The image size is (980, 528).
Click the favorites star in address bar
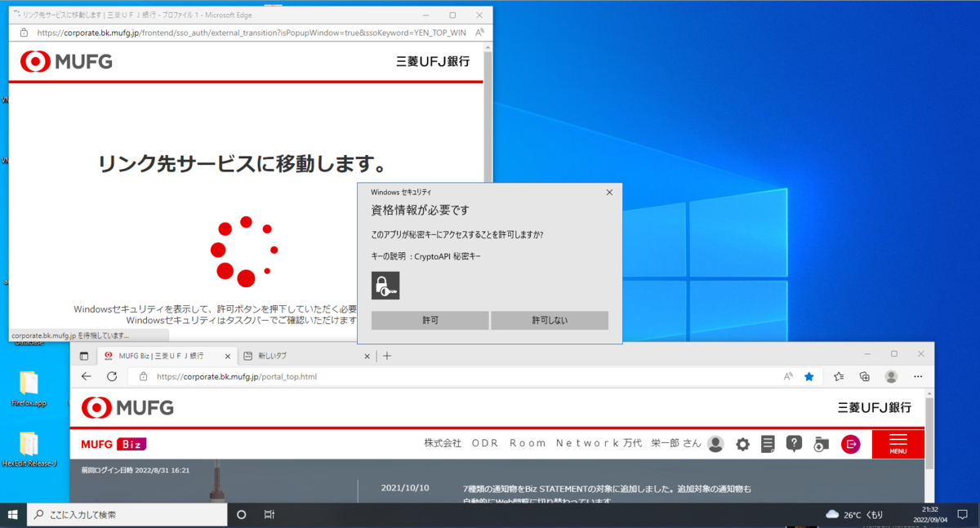[x=808, y=376]
